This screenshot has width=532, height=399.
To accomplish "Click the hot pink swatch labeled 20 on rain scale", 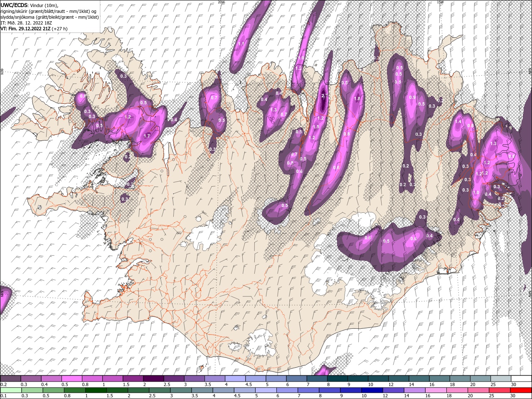I will click(478, 390).
